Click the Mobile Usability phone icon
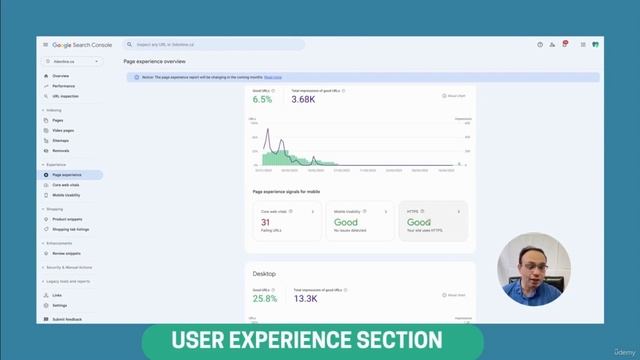The image size is (640, 360). click(46, 195)
